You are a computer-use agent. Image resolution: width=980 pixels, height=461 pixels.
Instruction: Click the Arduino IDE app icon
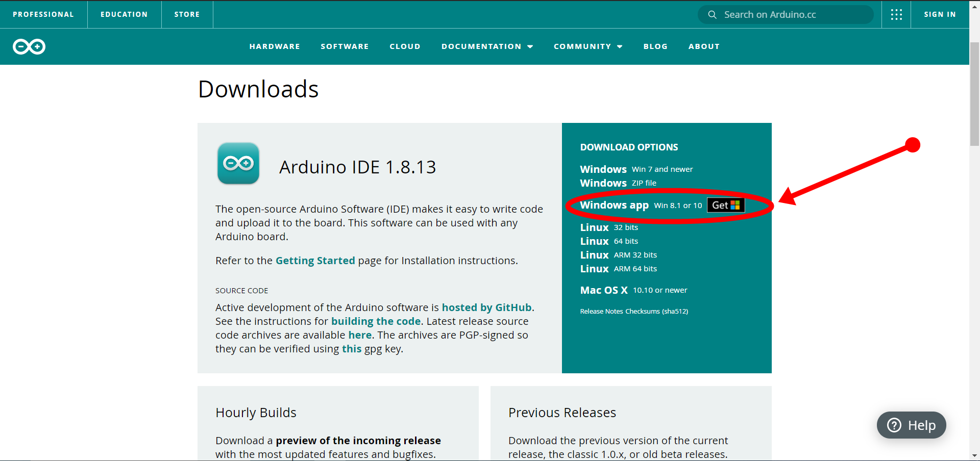tap(238, 163)
